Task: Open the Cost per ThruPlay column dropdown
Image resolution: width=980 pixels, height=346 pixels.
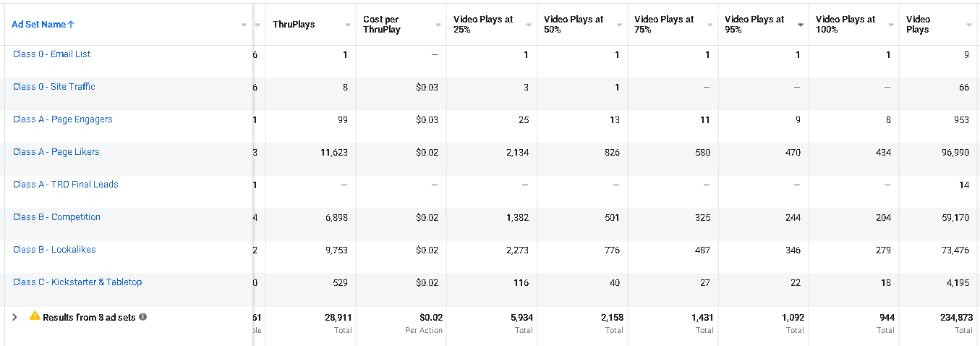Action: pos(438,25)
